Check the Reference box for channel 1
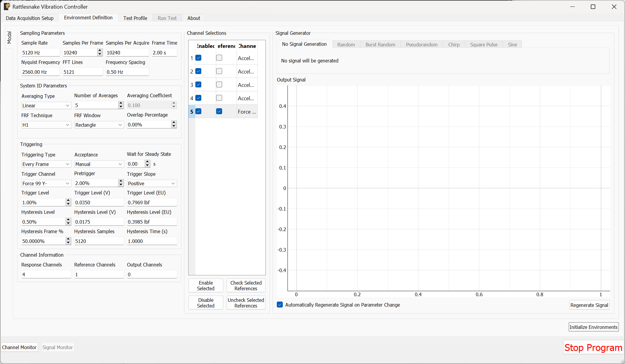The height and width of the screenshot is (364, 625). 219,58
